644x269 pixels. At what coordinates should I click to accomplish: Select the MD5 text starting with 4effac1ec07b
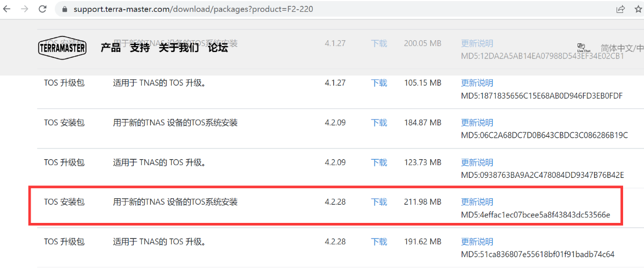tap(536, 215)
